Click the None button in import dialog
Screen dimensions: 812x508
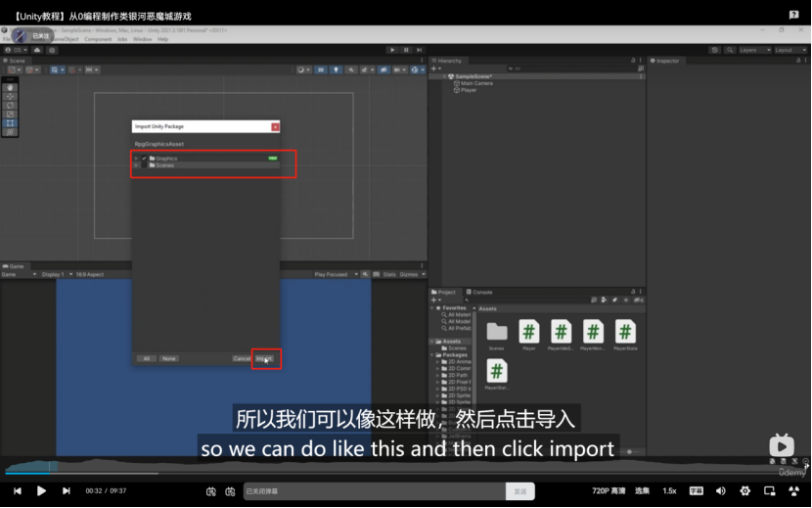[169, 358]
